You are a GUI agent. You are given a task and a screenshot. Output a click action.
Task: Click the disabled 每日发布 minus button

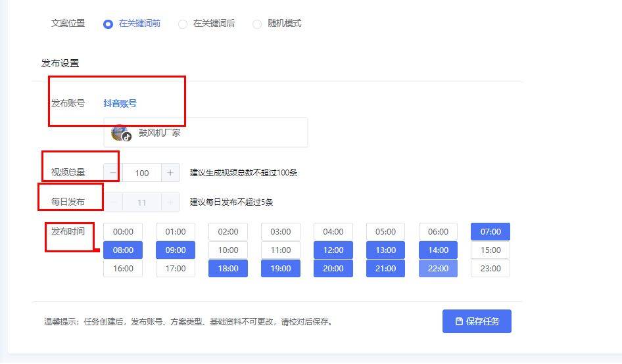[x=113, y=202]
